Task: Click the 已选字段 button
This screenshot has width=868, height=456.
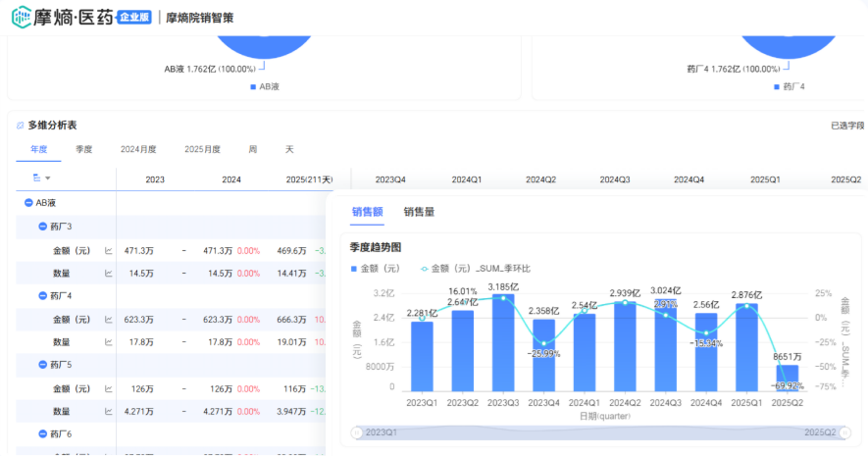Action: 846,126
